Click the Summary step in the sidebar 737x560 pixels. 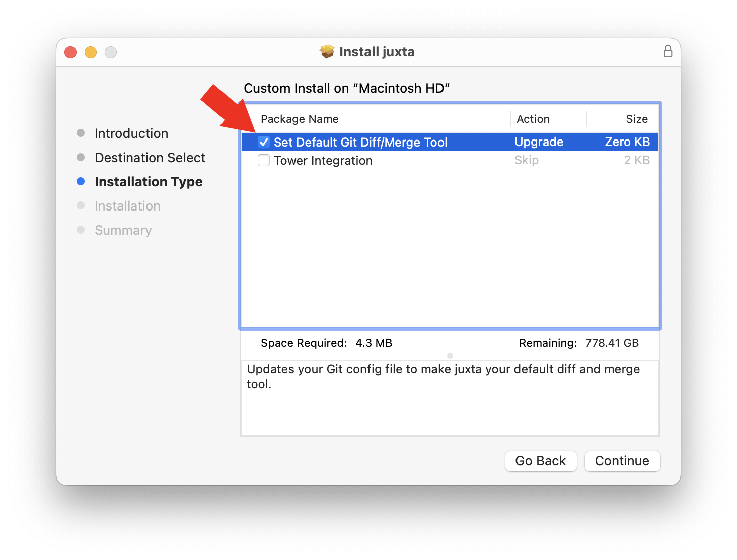(123, 230)
